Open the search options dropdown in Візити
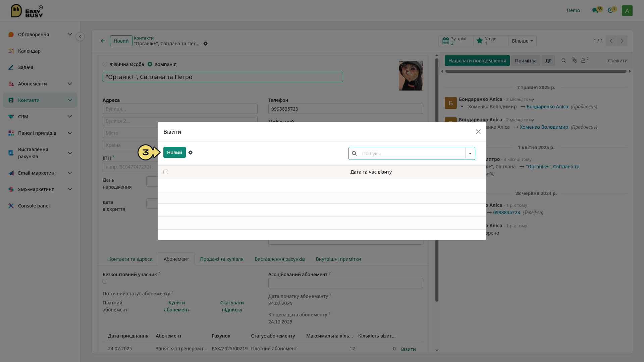This screenshot has height=362, width=644. coord(470,154)
